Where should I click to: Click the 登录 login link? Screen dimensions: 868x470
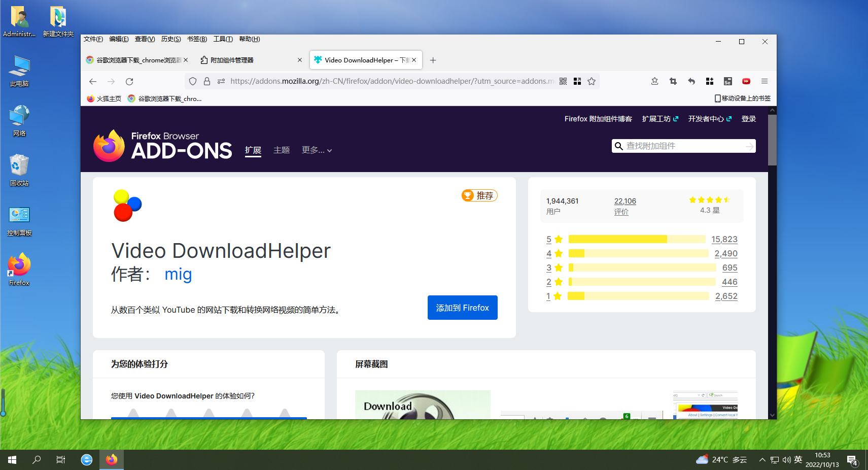click(x=749, y=119)
